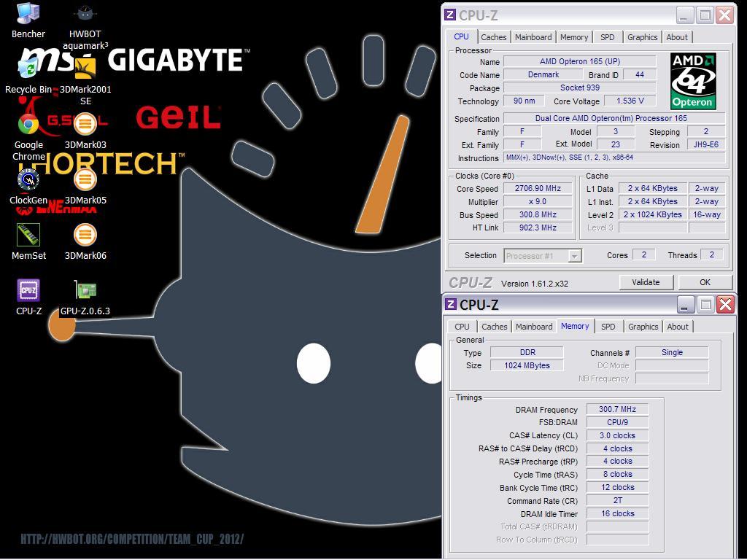Click the 3.0 clocks CAS latency value
Image resolution: width=747 pixels, height=560 pixels.
[x=617, y=435]
